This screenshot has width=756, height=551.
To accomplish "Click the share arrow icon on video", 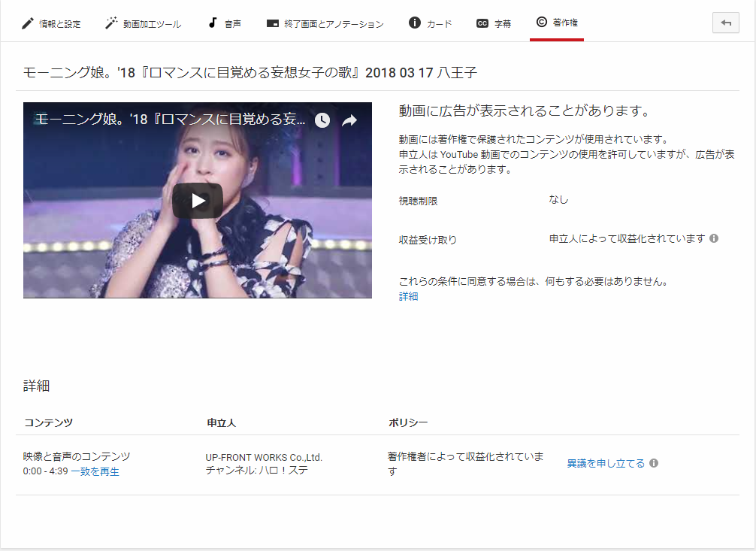I will (x=349, y=120).
